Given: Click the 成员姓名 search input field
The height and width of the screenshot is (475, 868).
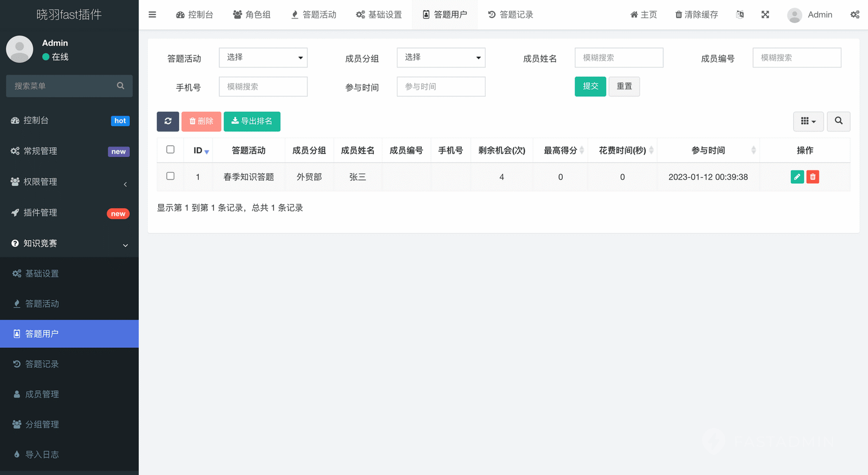Looking at the screenshot, I should coord(619,58).
